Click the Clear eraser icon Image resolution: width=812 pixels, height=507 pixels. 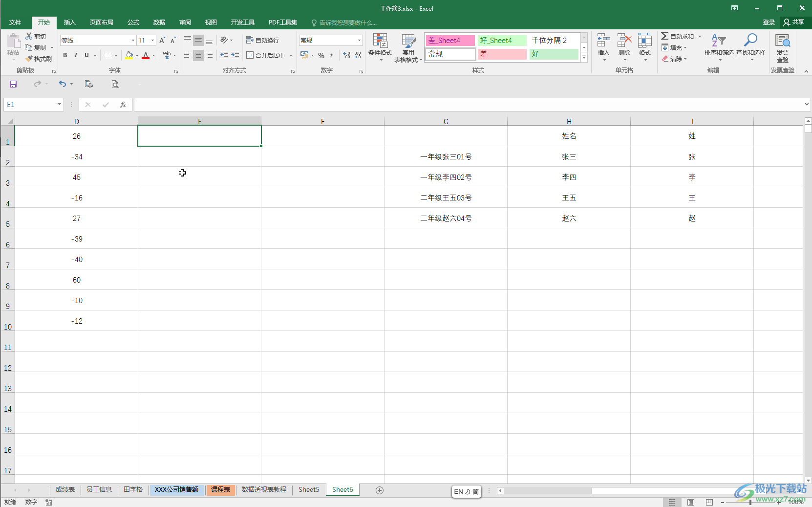pos(665,59)
